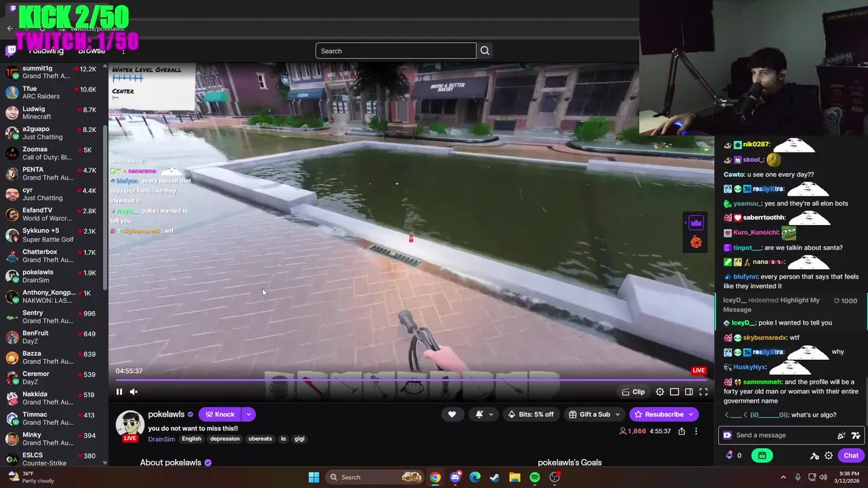The height and width of the screenshot is (488, 868).
Task: Open the video player settings gear
Action: point(660,392)
